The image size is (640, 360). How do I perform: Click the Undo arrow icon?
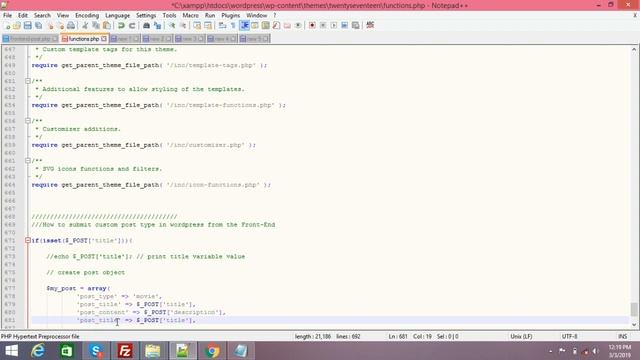click(x=121, y=26)
